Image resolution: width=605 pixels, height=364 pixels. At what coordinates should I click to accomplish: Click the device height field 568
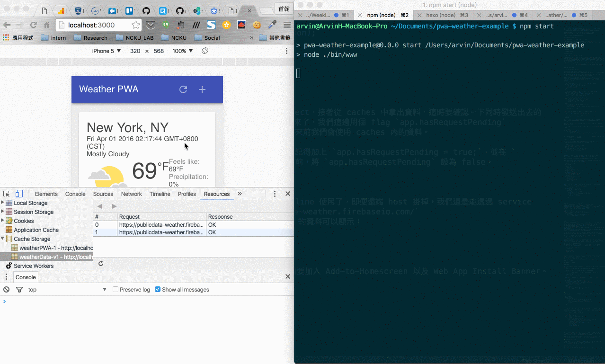(159, 51)
